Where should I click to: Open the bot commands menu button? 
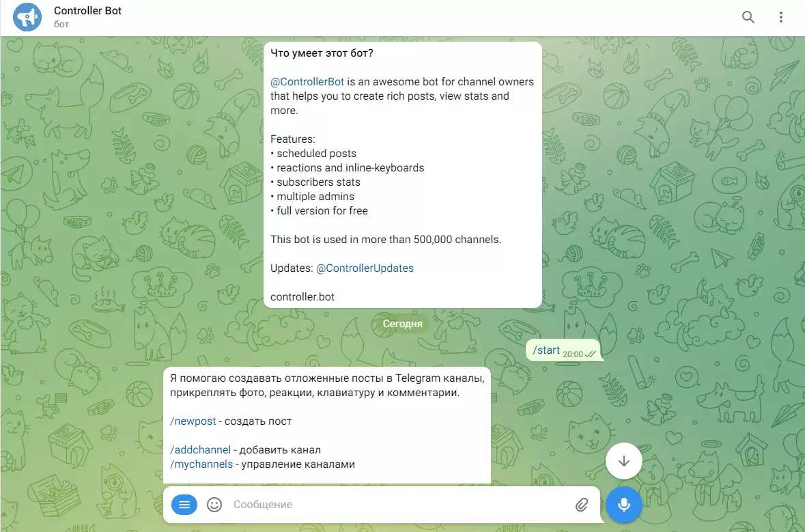[x=184, y=505]
